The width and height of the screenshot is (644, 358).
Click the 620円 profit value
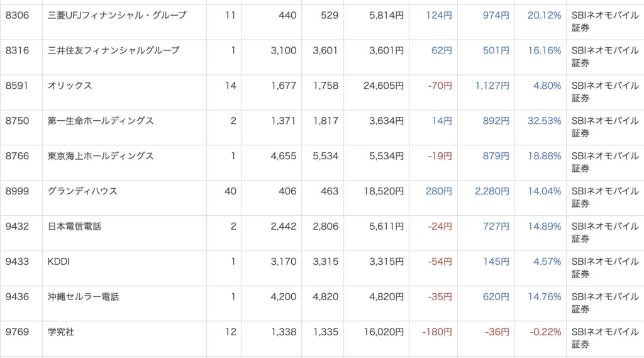click(x=496, y=297)
